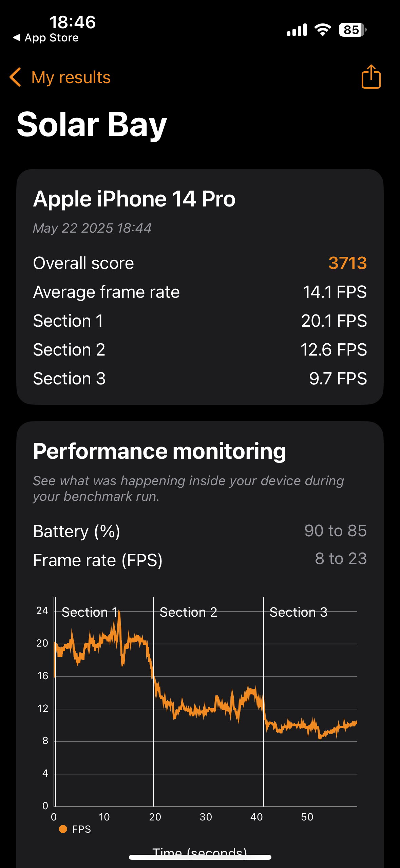Viewport: 400px width, 868px height.
Task: Tap the Solar Bay page title
Action: click(x=92, y=125)
